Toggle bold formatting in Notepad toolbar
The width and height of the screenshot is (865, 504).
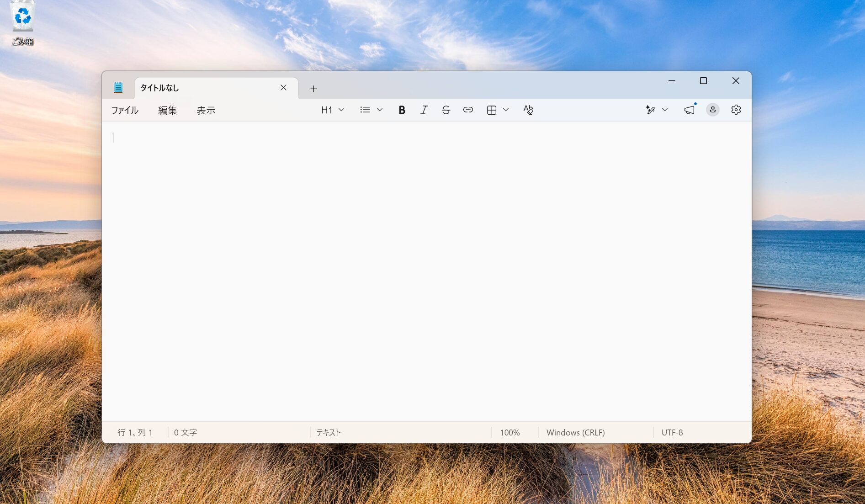402,110
